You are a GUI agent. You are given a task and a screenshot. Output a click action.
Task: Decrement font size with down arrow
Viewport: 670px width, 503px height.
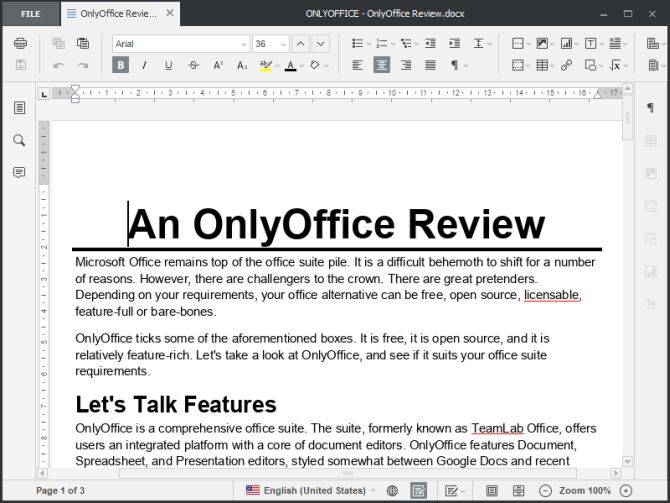[320, 44]
